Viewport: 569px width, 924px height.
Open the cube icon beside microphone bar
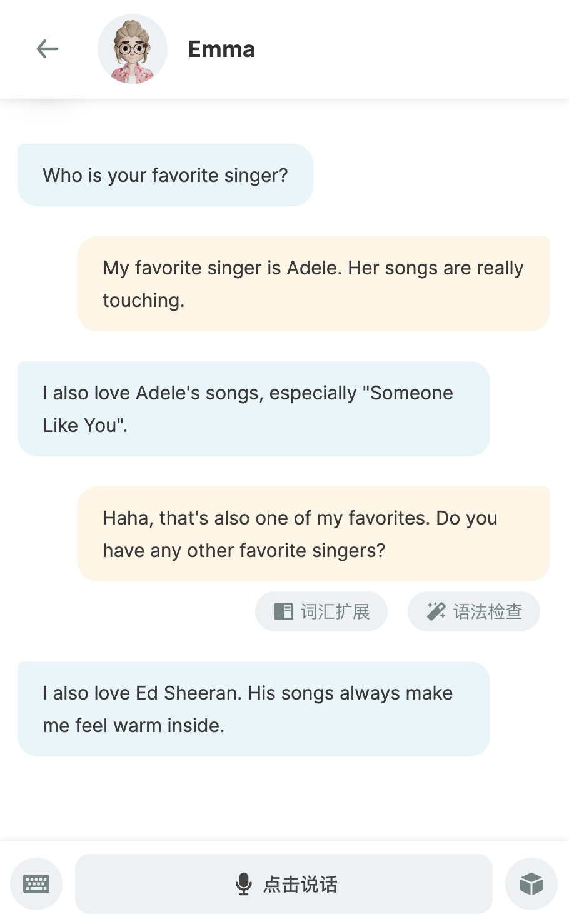531,884
